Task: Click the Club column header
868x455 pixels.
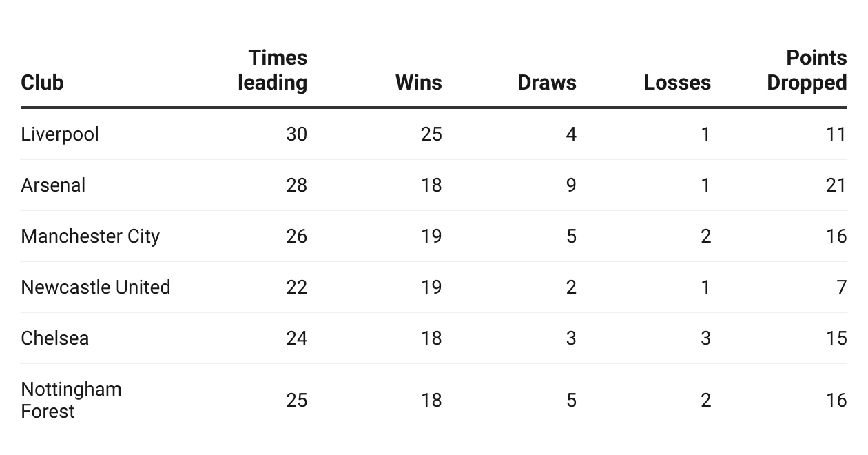Action: point(42,83)
